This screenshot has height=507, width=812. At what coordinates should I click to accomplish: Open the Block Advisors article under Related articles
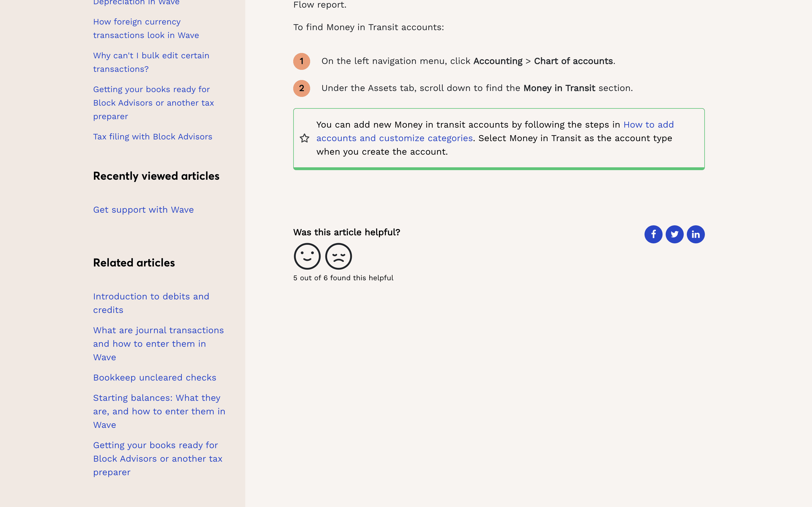(x=158, y=458)
